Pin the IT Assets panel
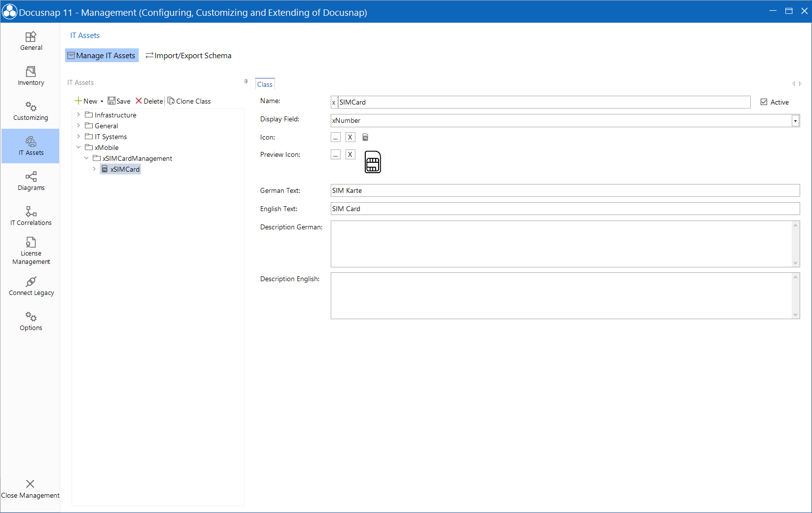Screen dimensions: 812x513 coord(245,82)
